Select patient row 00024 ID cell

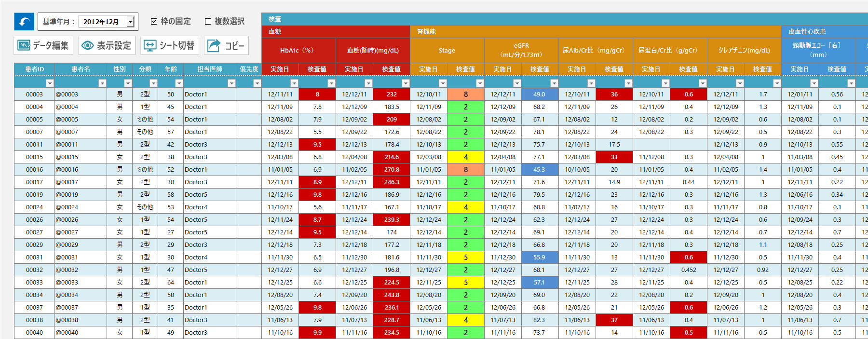coord(34,207)
